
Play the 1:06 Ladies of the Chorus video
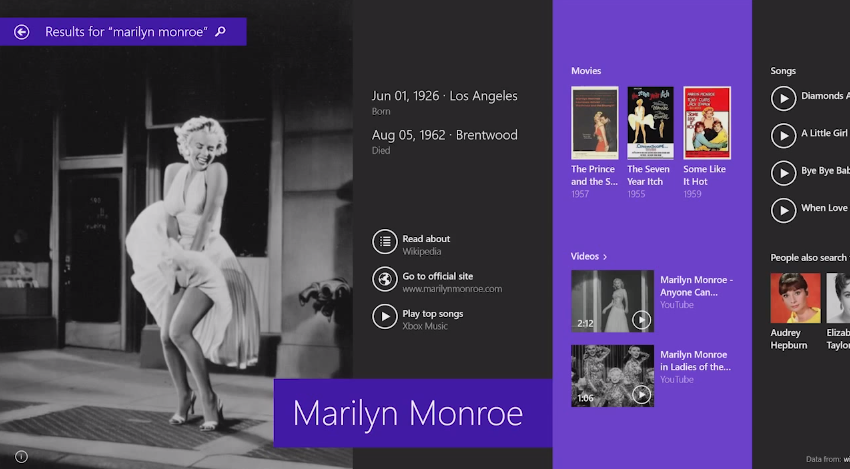coord(612,376)
